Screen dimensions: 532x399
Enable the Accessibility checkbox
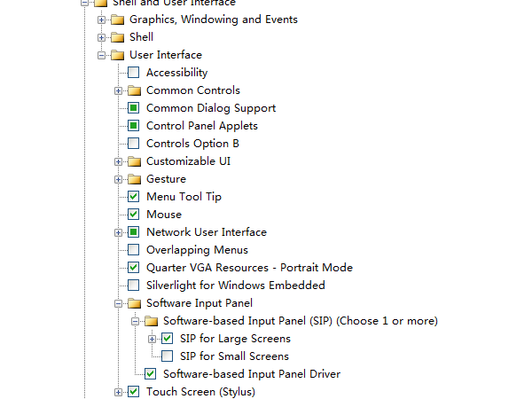coord(134,73)
